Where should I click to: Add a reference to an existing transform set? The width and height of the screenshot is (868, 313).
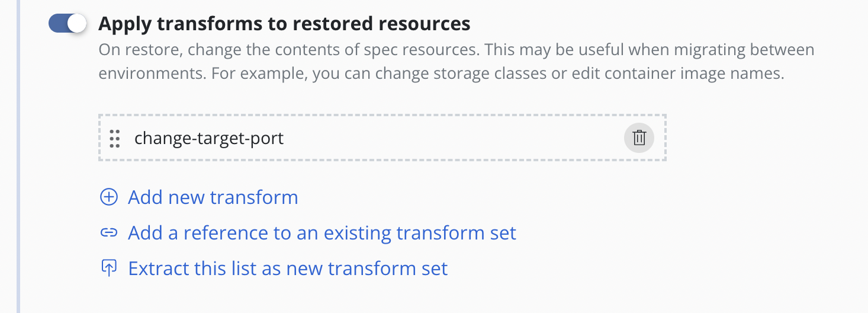coord(322,233)
